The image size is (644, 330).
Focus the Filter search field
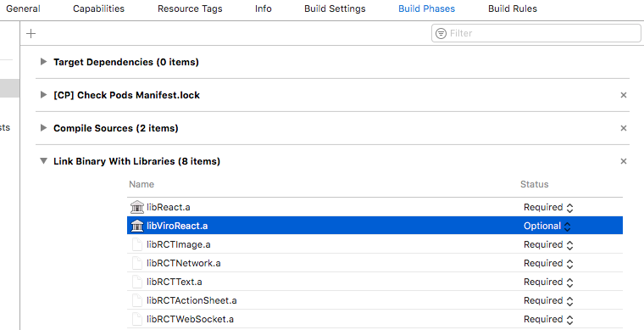[x=536, y=33]
